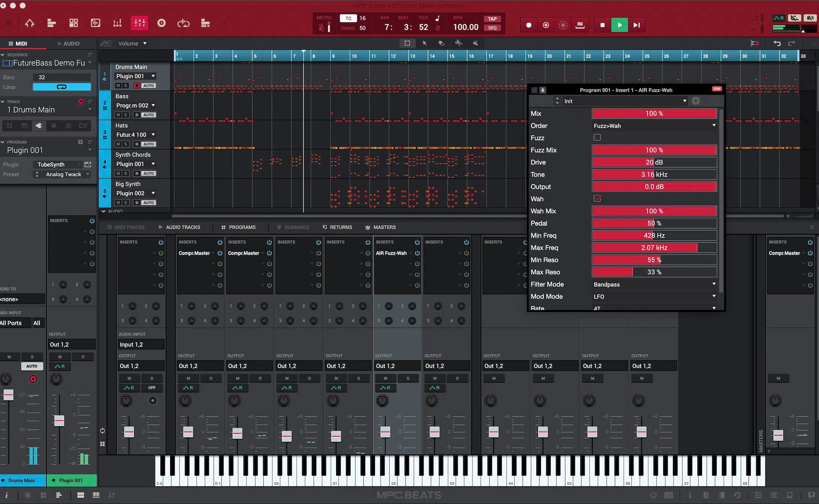Open the AIR Fuzz-Wah settings gear icon
This screenshot has width=819, height=504.
tap(696, 101)
